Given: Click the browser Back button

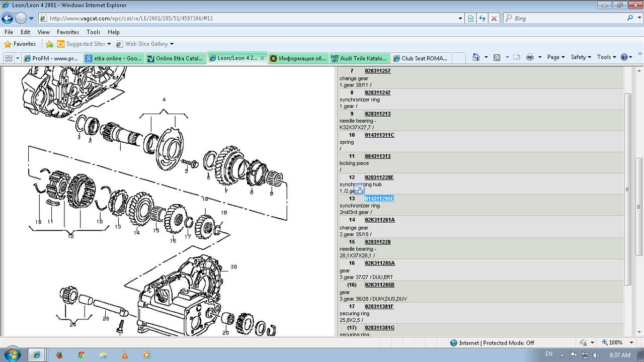Looking at the screenshot, I should pos(8,18).
